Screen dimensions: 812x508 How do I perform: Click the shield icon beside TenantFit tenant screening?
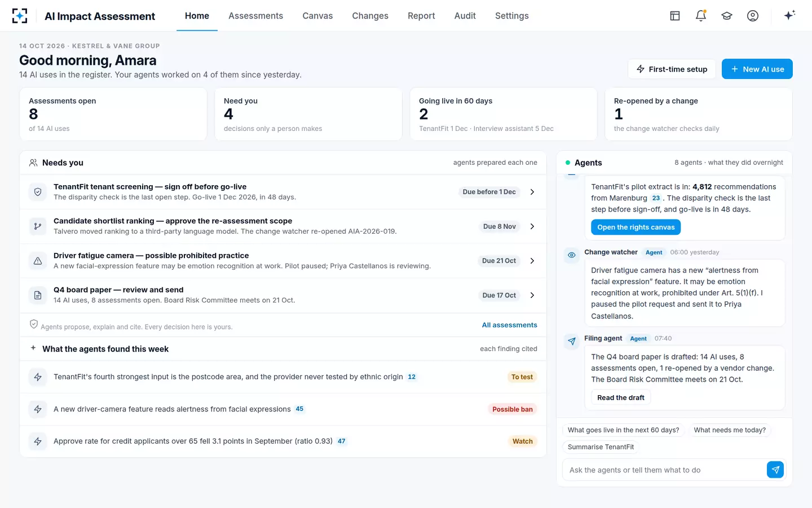(x=38, y=192)
